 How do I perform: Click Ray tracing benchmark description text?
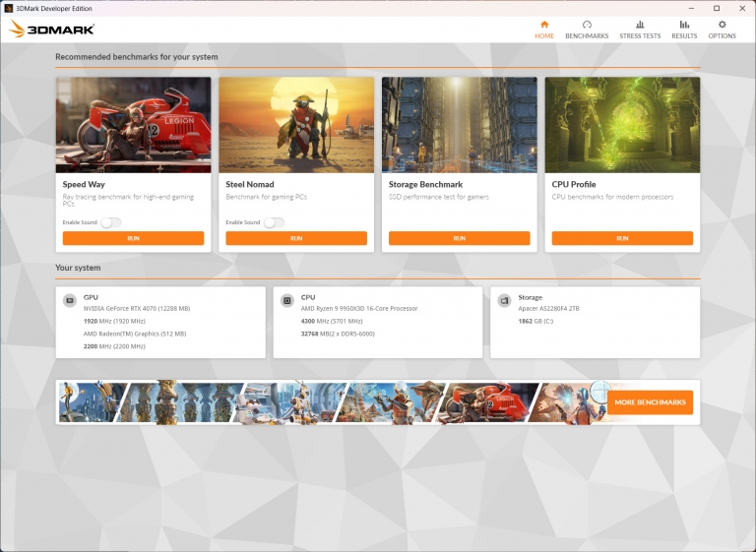(128, 200)
